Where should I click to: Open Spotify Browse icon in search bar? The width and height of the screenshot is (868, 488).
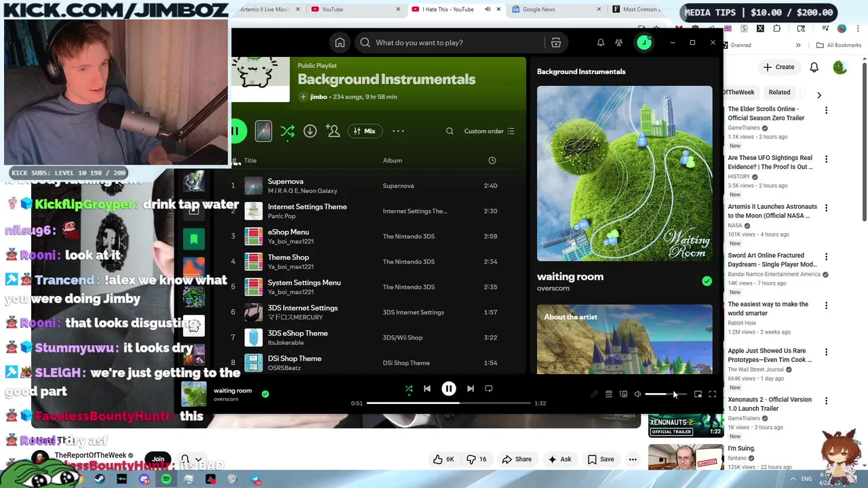pos(556,43)
